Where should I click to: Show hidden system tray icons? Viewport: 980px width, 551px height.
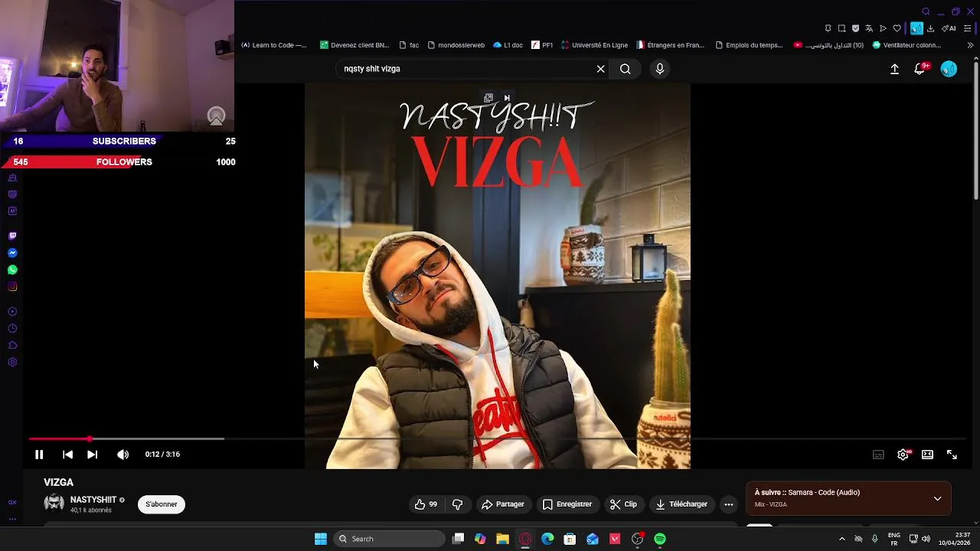(841, 539)
